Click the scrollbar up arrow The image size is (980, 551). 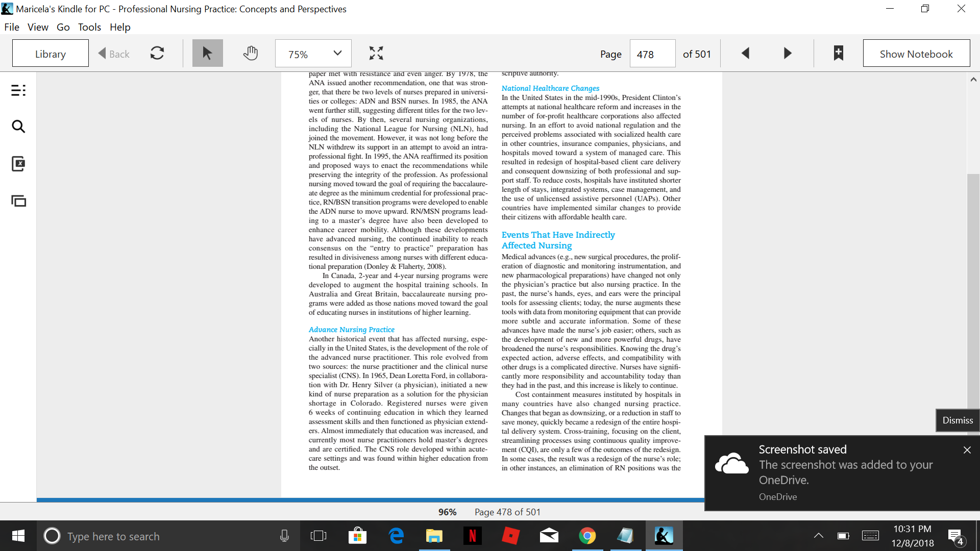click(973, 79)
